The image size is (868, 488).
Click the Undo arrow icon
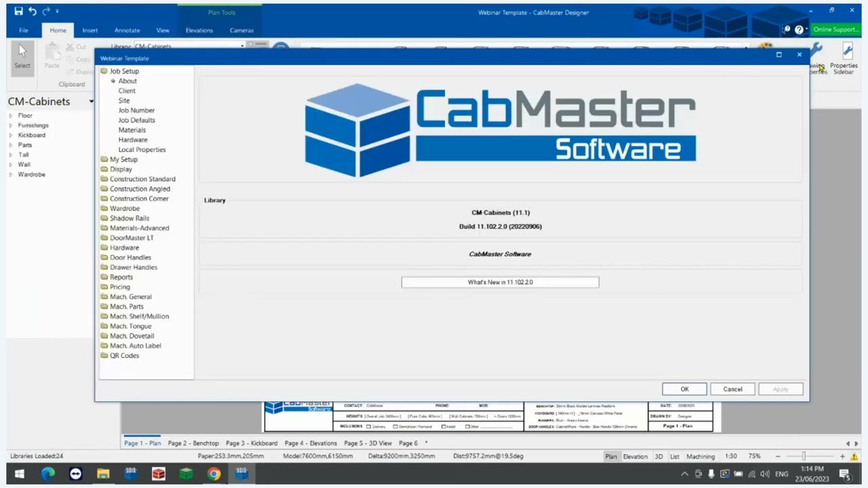coord(32,11)
